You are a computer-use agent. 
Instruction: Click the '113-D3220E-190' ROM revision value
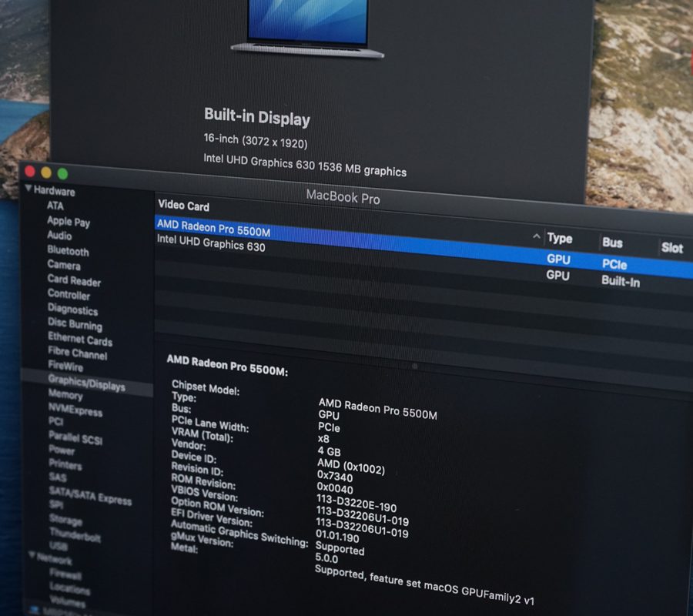pos(357,503)
